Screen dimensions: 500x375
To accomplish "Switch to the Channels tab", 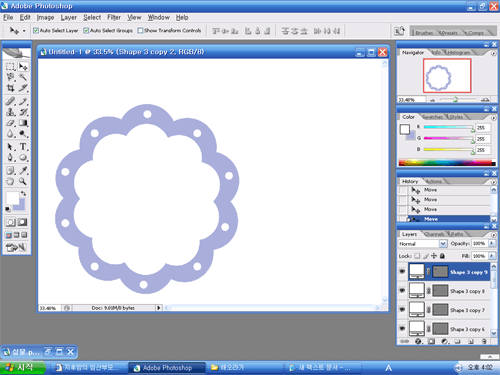I will click(434, 234).
